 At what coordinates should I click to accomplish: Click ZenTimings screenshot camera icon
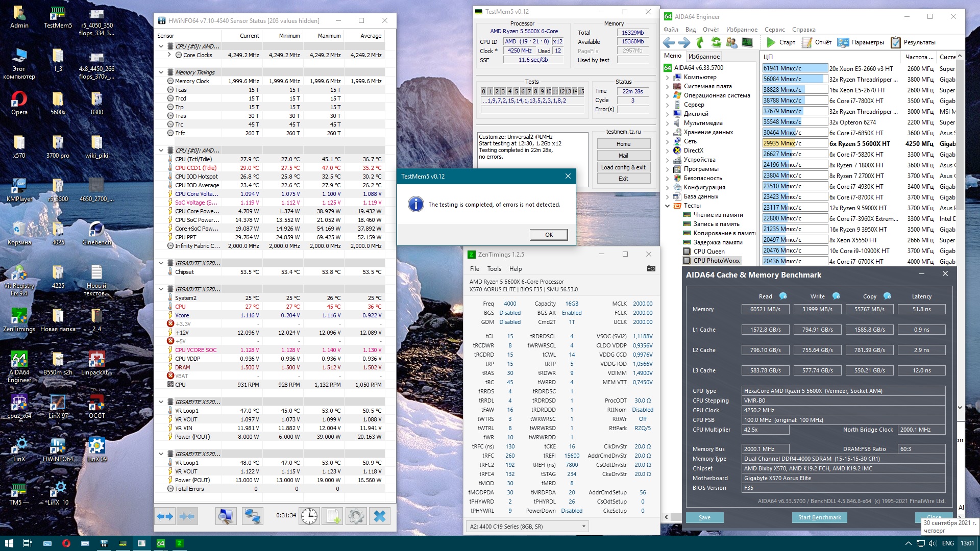(x=651, y=268)
